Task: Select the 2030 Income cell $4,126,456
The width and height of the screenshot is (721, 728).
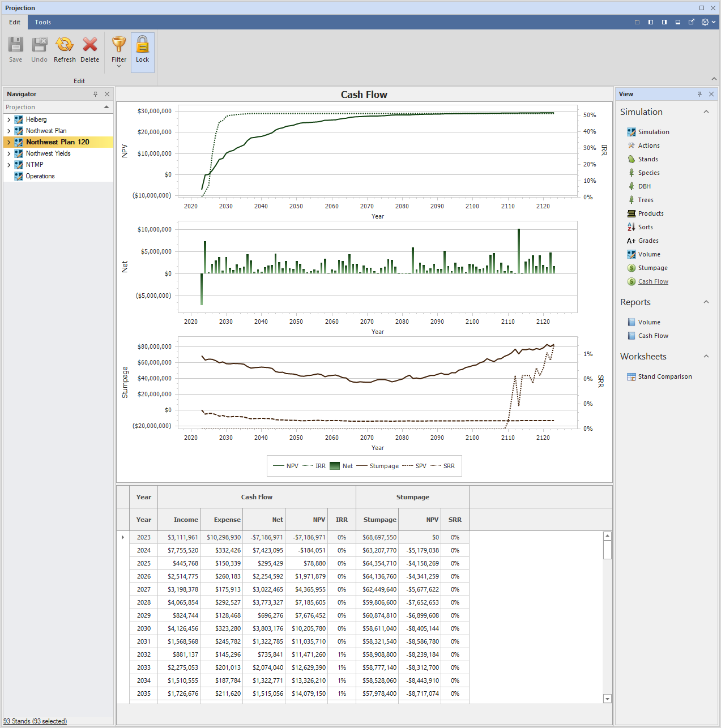Action: [x=179, y=628]
